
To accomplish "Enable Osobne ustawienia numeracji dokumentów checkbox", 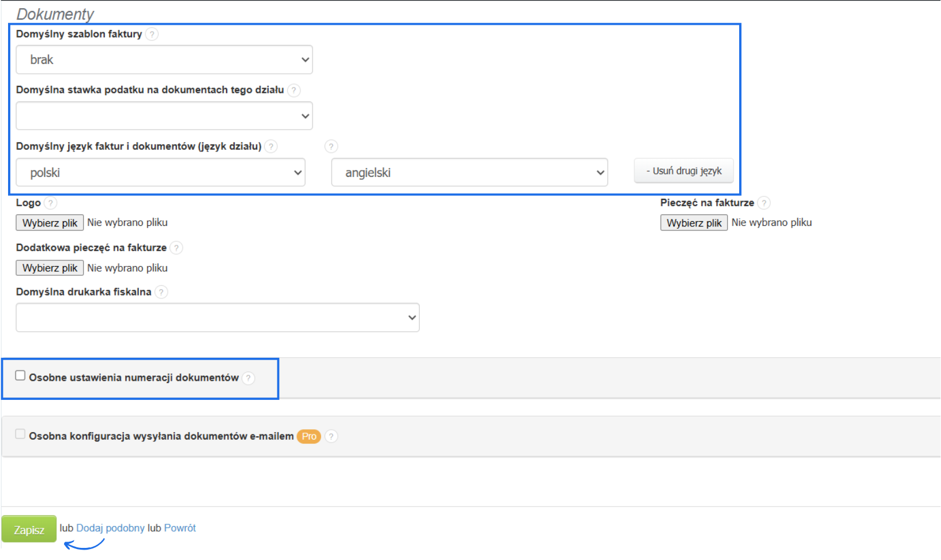I will [x=20, y=376].
